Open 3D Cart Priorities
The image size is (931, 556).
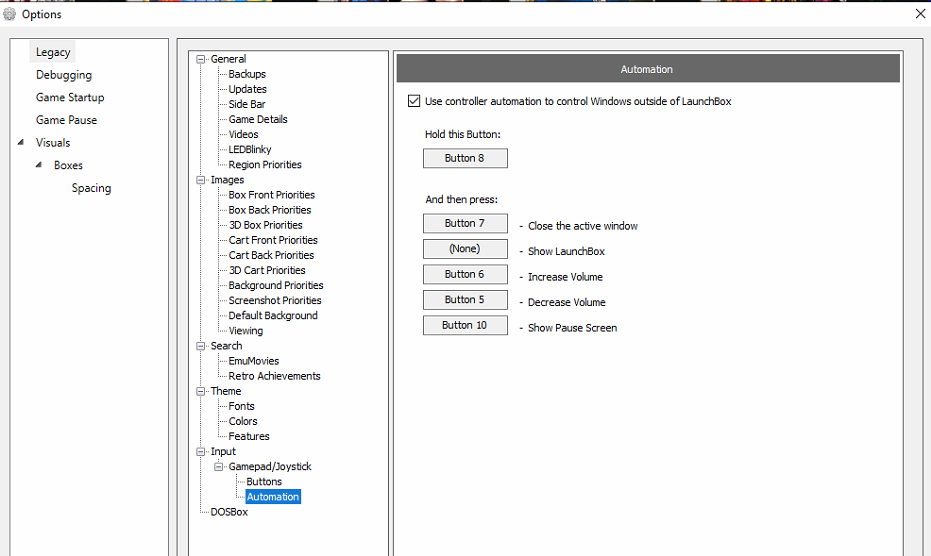267,270
